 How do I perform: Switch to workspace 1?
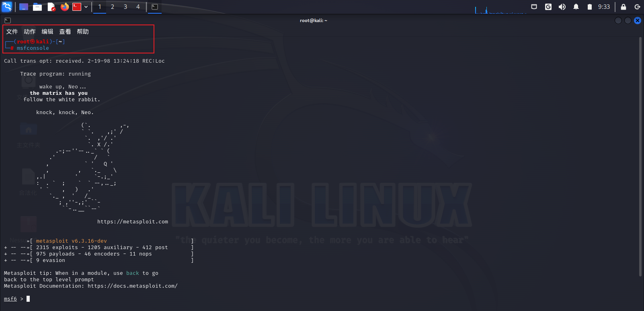pos(100,7)
